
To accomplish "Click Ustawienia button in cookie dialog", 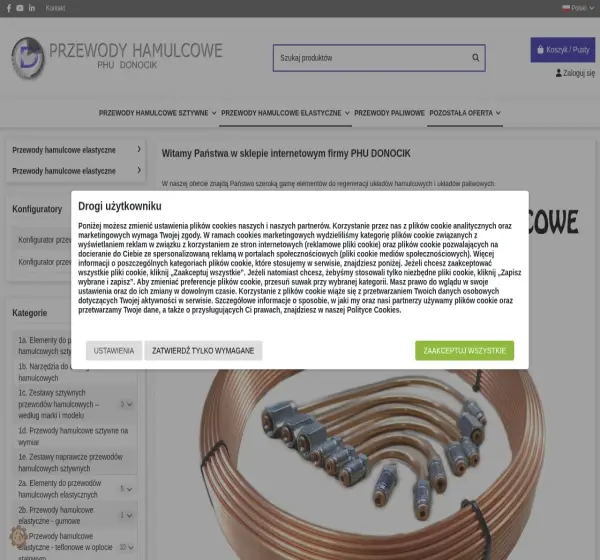I will tap(114, 351).
